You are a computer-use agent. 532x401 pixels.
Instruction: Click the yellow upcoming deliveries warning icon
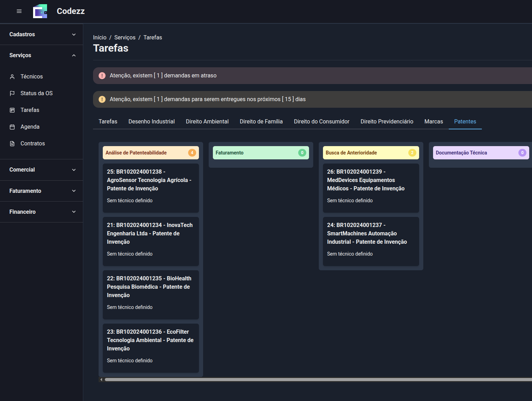(x=102, y=99)
